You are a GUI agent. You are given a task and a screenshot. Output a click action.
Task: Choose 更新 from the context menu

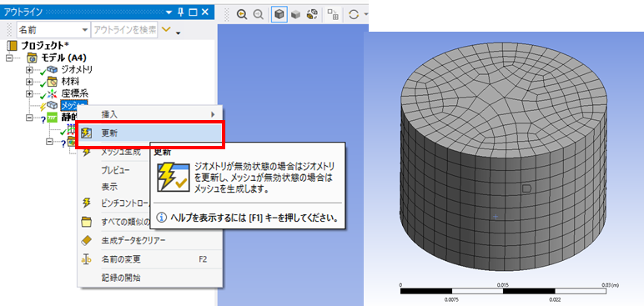tap(150, 133)
